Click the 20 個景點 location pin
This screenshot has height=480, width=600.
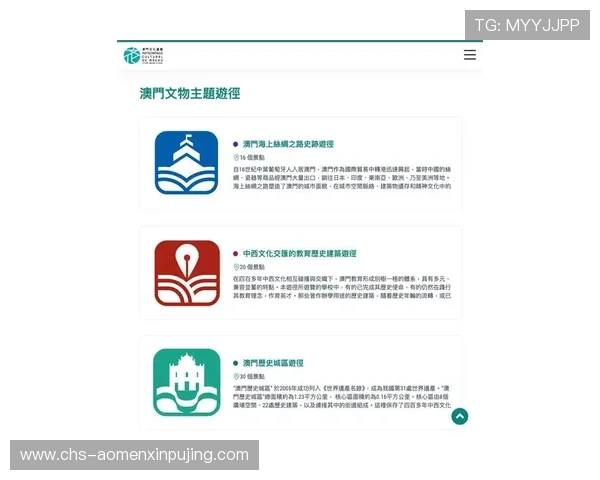236,267
